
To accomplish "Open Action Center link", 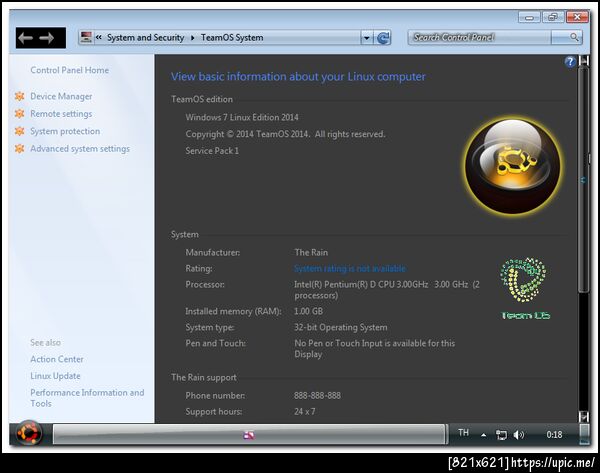I will 57,359.
